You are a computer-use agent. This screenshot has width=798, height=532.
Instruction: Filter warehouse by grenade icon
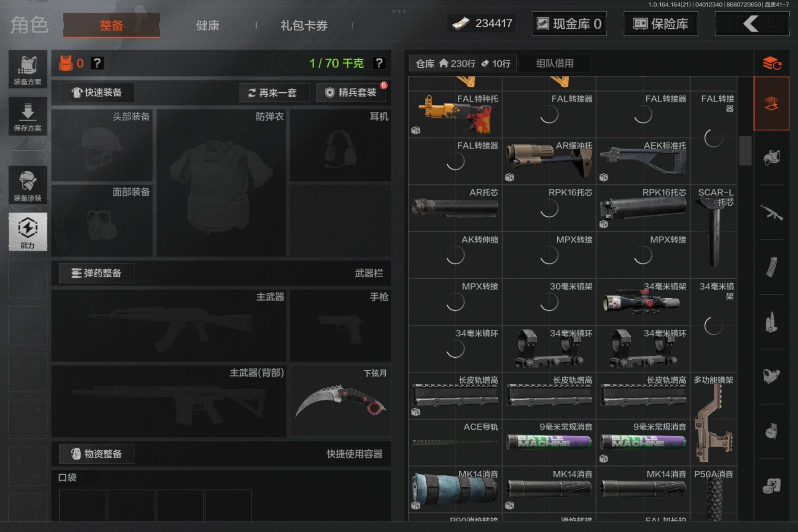click(x=771, y=431)
